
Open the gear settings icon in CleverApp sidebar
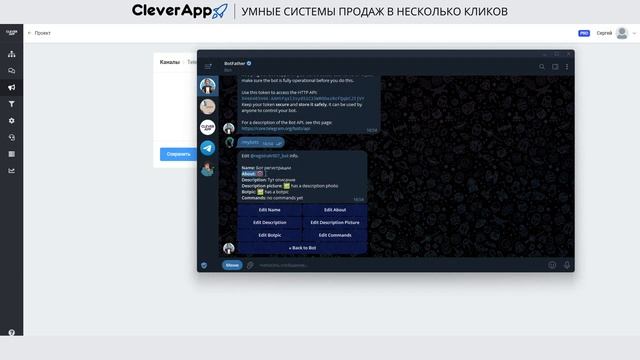click(11, 121)
